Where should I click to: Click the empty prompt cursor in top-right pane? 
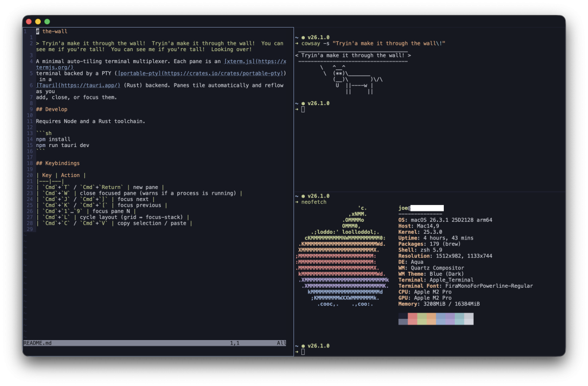click(303, 110)
